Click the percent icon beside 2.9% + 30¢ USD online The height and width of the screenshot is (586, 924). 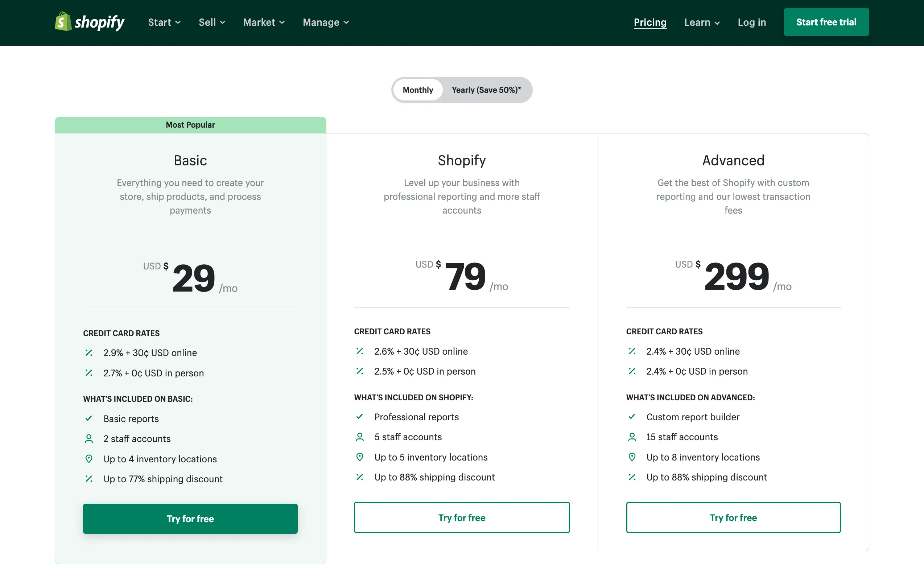click(x=88, y=353)
